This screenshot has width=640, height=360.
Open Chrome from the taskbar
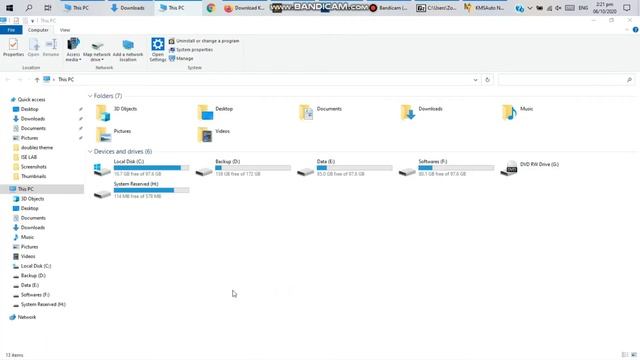211,8
